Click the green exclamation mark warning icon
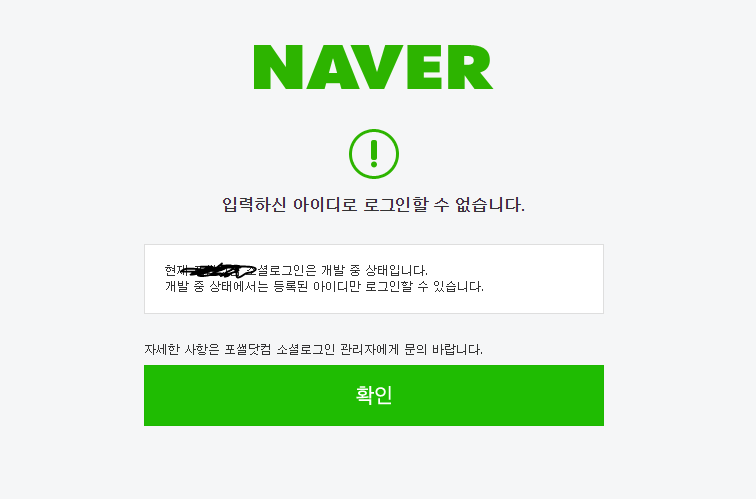 coord(374,154)
